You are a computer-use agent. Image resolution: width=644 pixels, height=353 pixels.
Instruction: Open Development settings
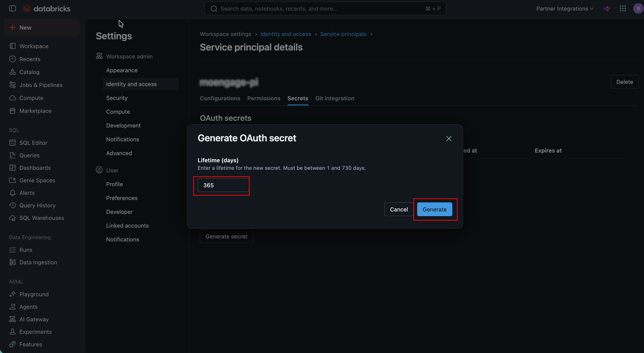coord(123,126)
